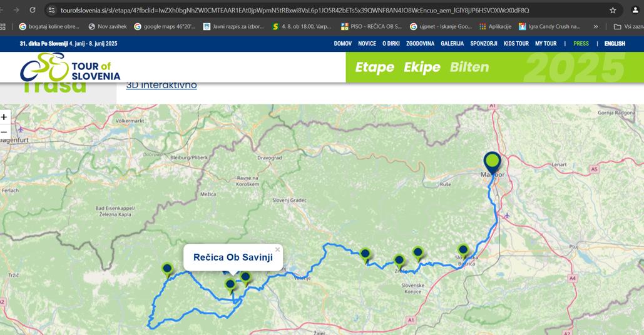Switch the site language to ENGLISH
This screenshot has height=335, width=644.
click(x=615, y=44)
